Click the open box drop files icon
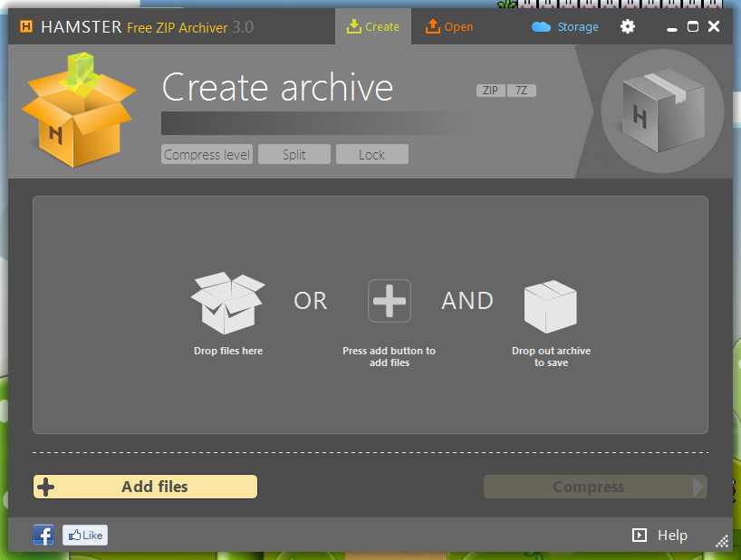Screen dimensions: 741x560 (x=227, y=303)
